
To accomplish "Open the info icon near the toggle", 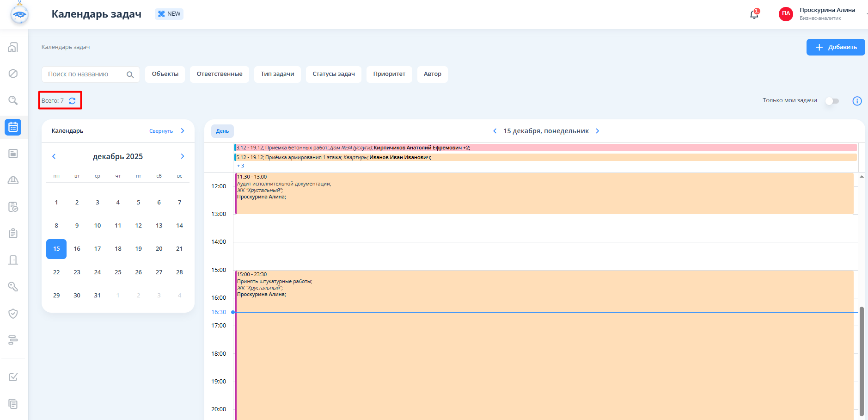I will [856, 101].
